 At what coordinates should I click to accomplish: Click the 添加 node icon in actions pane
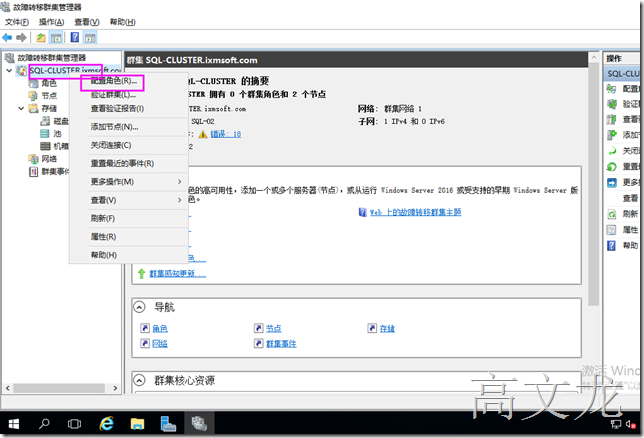pos(612,135)
